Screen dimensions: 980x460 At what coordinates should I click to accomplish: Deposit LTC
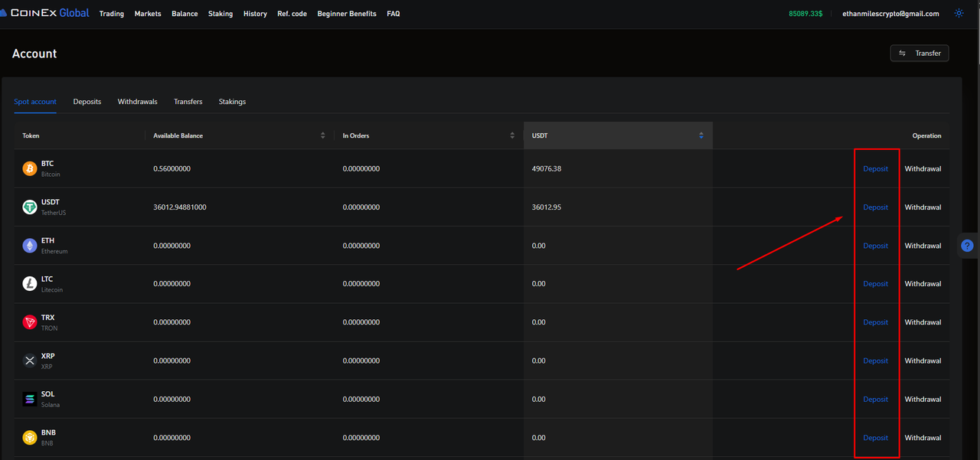876,284
